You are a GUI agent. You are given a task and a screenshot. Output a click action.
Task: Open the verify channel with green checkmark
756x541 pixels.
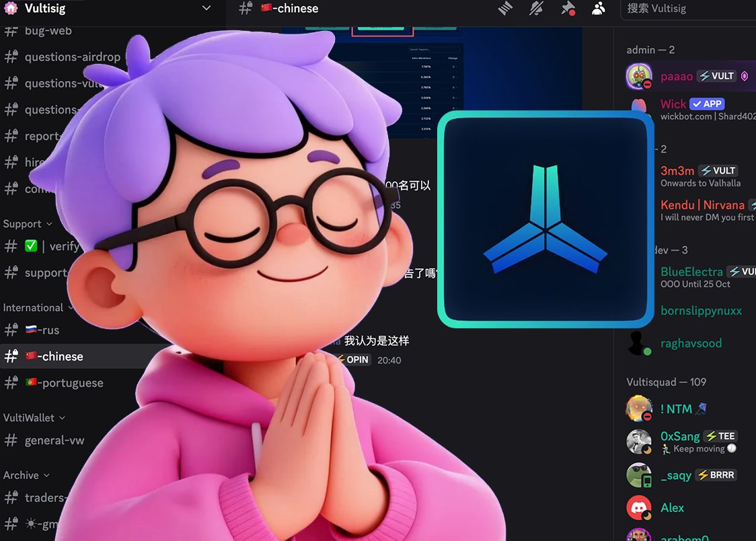[52, 246]
